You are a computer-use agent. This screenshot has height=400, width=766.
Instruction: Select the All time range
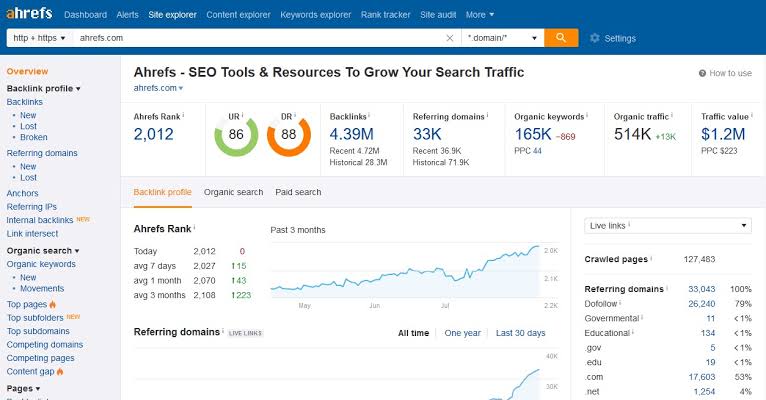(413, 333)
